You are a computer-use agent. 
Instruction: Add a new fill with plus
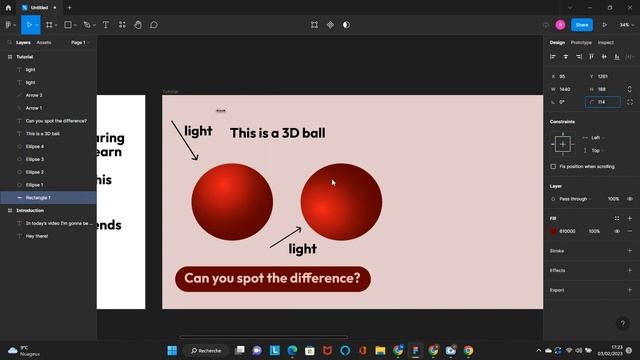point(630,218)
